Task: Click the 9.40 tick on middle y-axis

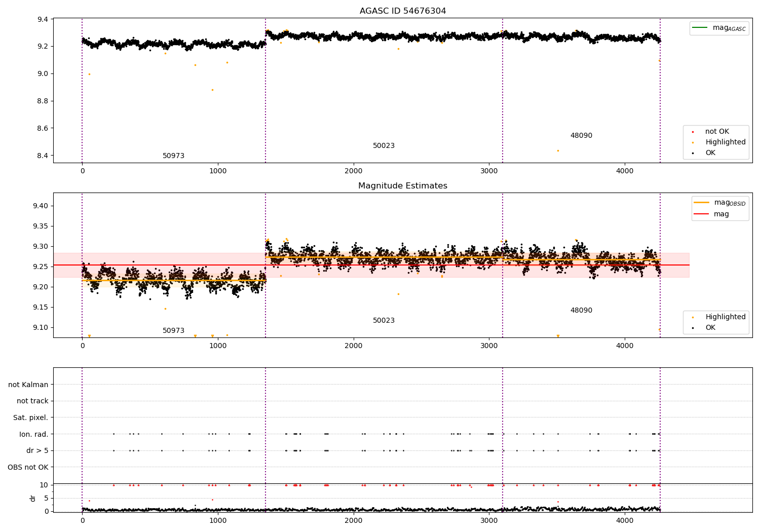Action: coord(41,206)
